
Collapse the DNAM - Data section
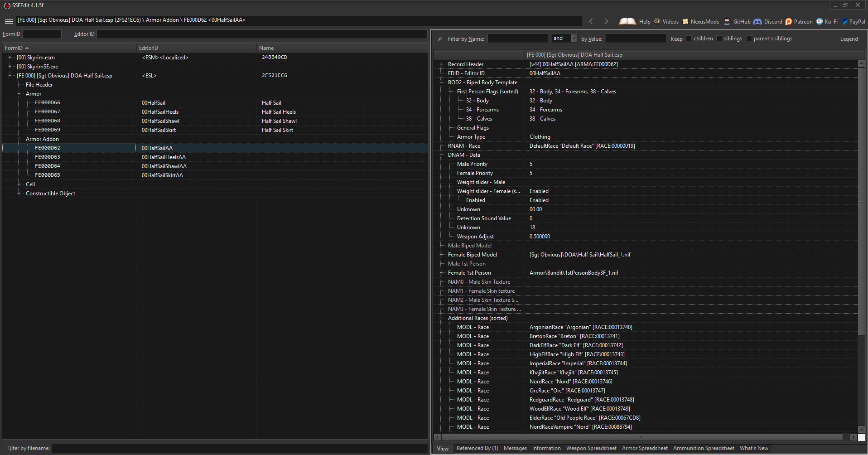(441, 155)
